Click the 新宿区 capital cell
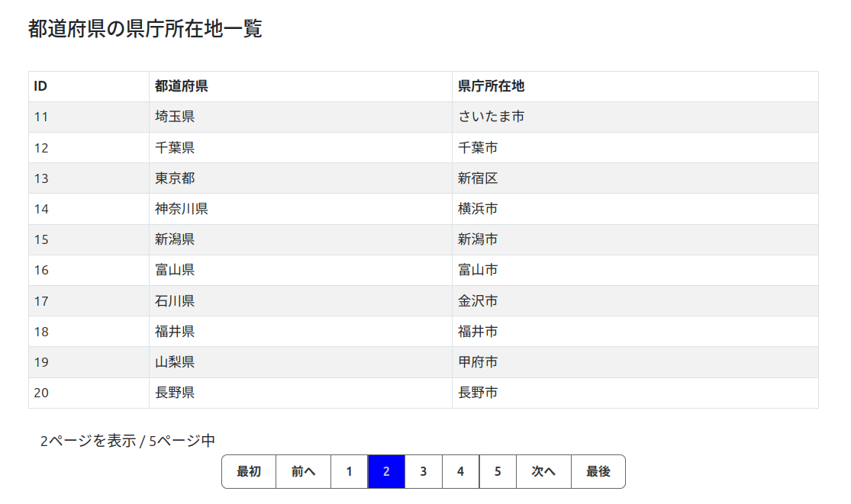The width and height of the screenshot is (851, 504). tap(478, 178)
